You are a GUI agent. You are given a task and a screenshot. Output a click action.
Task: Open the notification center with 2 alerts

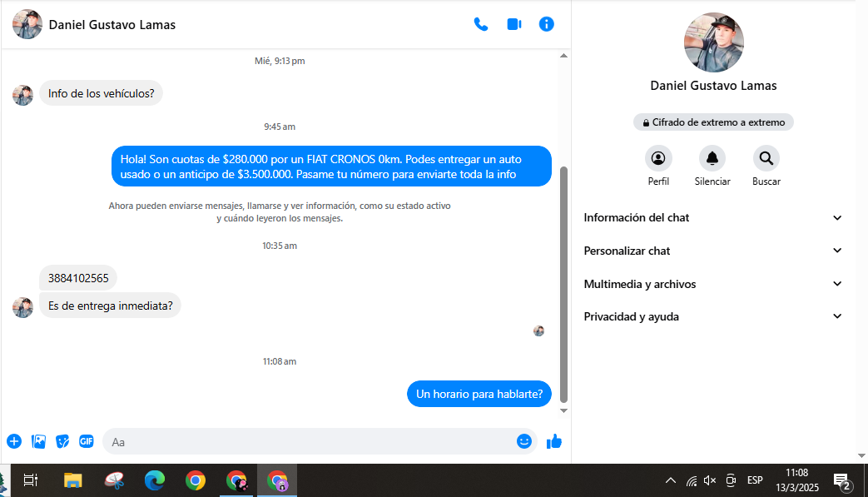pos(842,482)
